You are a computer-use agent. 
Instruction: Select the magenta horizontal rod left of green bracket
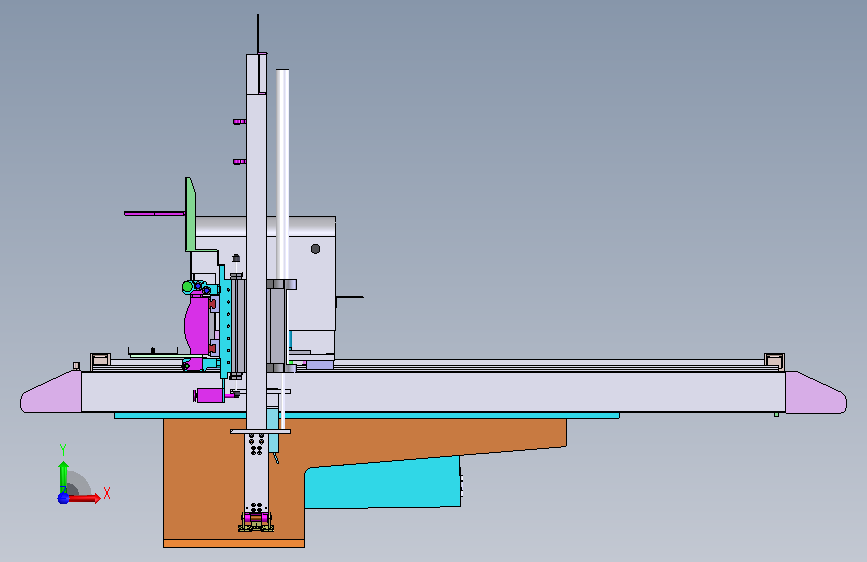(154, 213)
